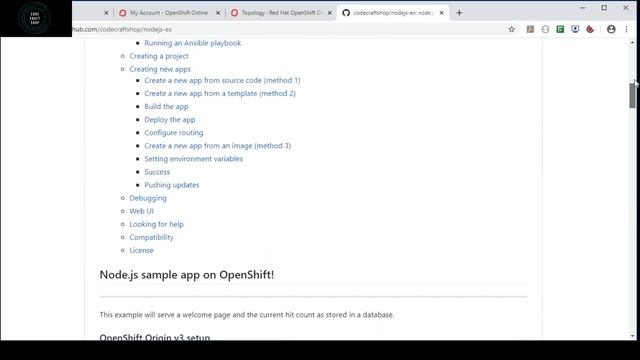Open Create a new app from an image link

coord(218,146)
